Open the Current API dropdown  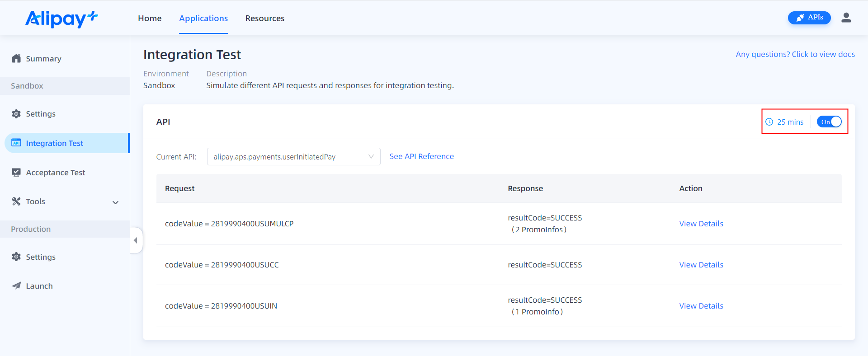293,157
